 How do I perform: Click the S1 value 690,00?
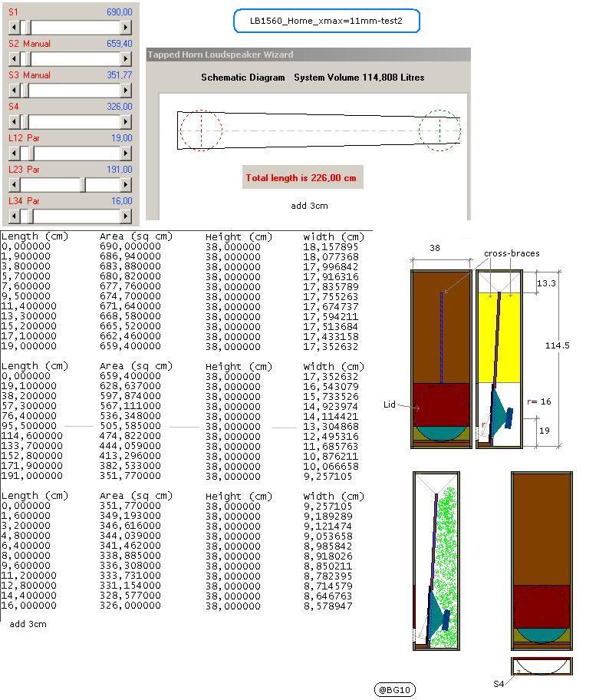[120, 12]
